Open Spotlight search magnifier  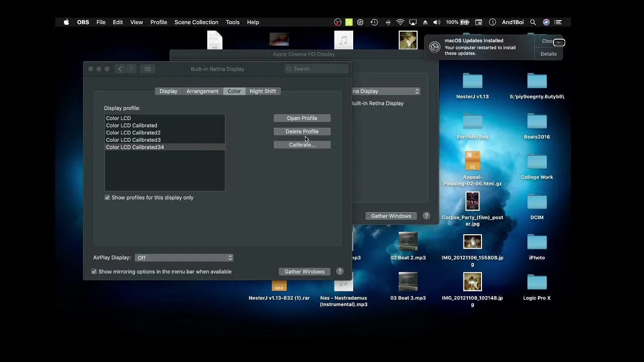[x=533, y=22]
